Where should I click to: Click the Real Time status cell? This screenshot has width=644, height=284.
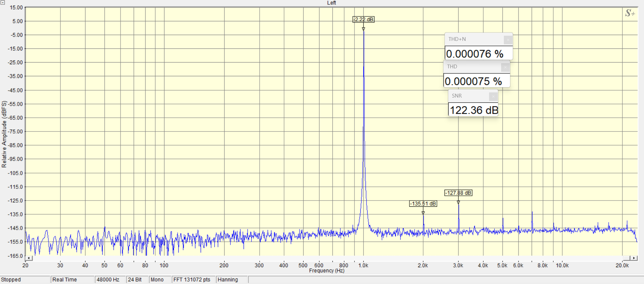pyautogui.click(x=72, y=280)
